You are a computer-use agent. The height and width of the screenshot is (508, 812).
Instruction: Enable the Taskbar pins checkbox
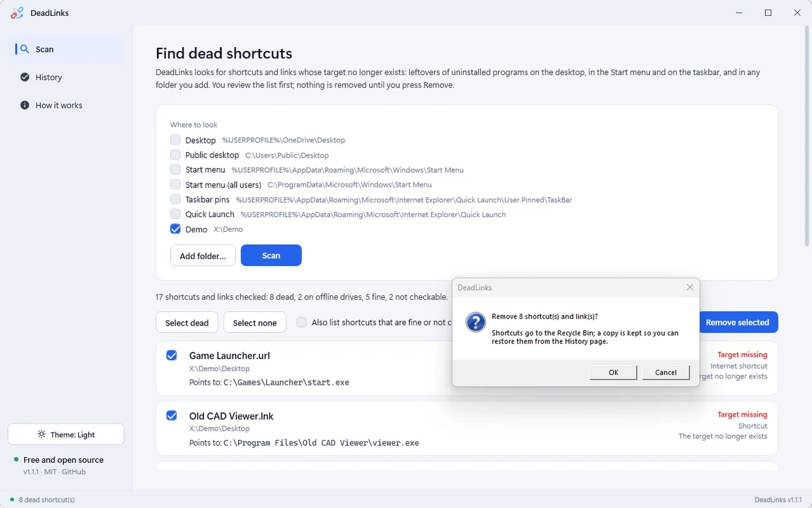coord(176,199)
